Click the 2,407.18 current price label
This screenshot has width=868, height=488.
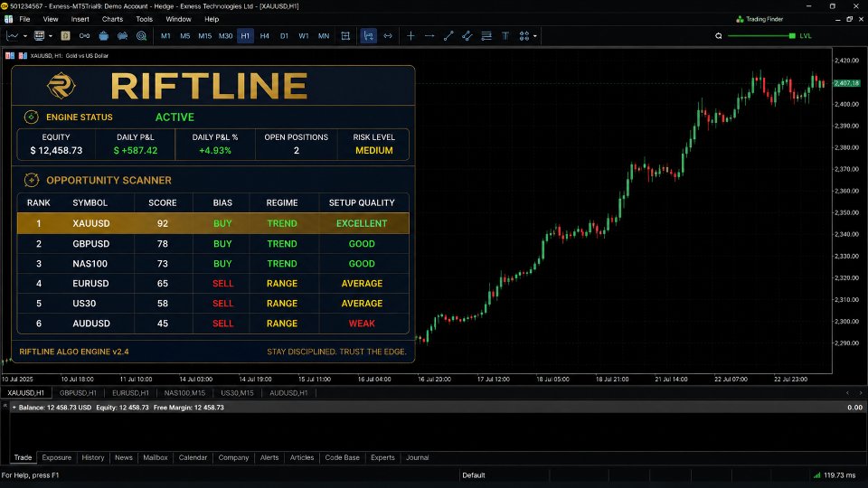(x=846, y=83)
